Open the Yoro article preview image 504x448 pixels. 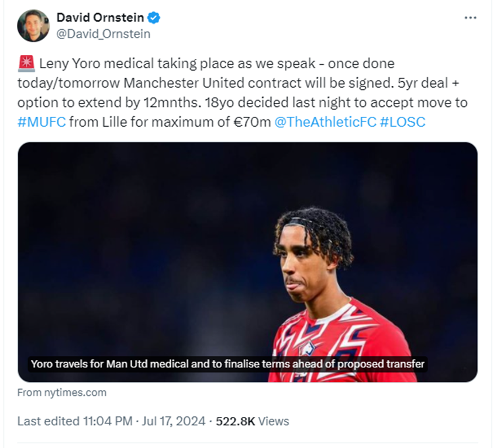[x=247, y=262]
